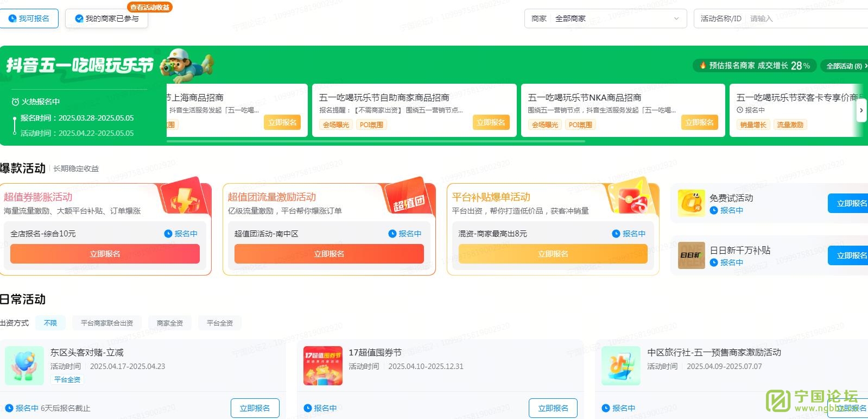Open the 17超值囤券节 activity title
The width and height of the screenshot is (868, 419).
[375, 352]
